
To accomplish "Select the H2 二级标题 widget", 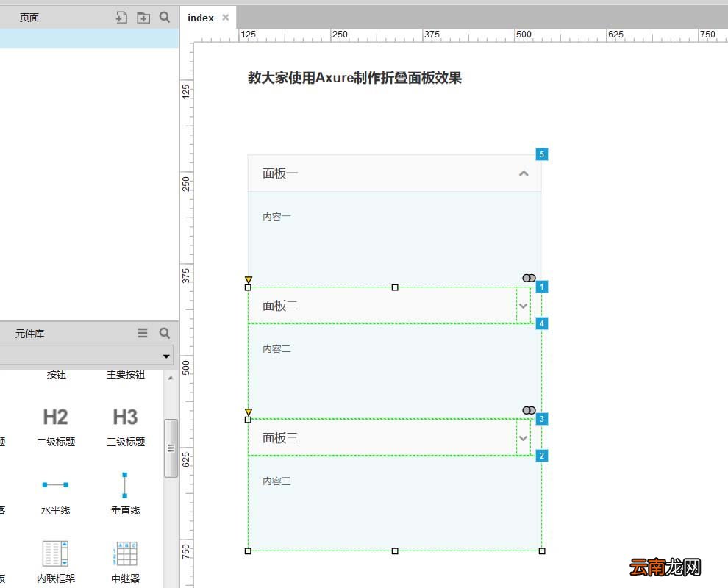I will tap(56, 426).
